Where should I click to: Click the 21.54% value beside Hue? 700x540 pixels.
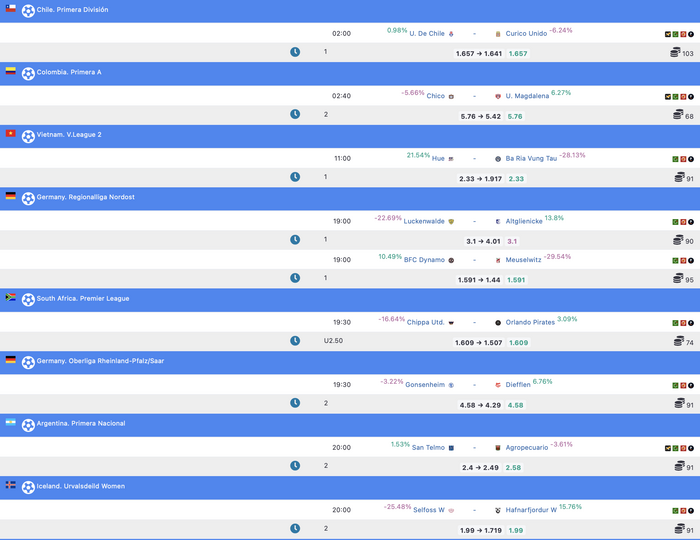(x=418, y=155)
